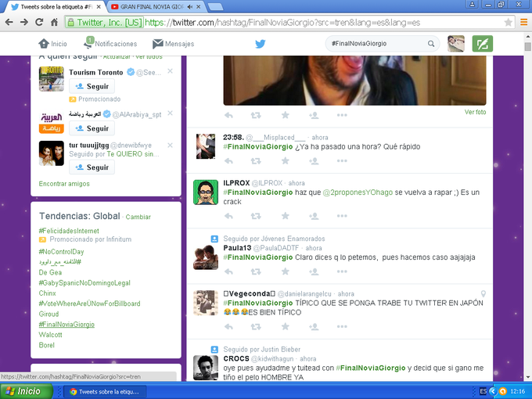Dismiss the AlArabiya_spt suggestion
Viewport: 532px width, 399px height.
(x=170, y=113)
